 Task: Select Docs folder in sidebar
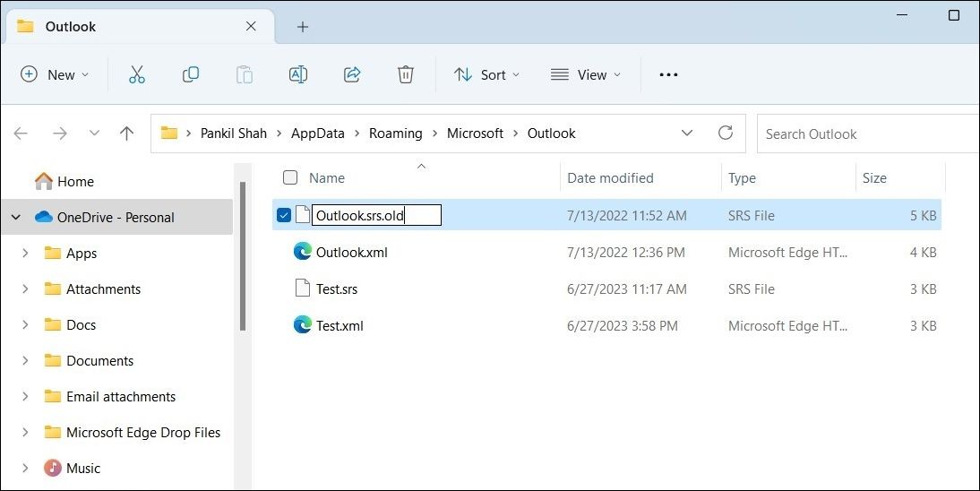[81, 324]
